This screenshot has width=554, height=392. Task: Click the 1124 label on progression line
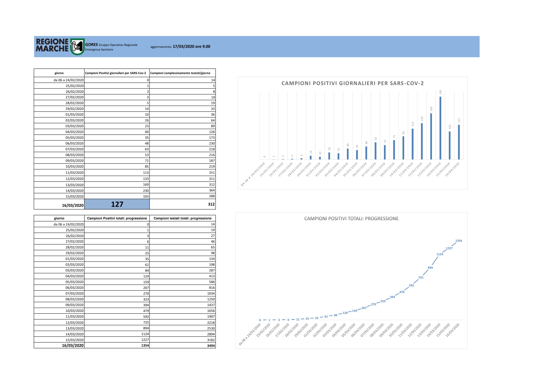(440, 254)
